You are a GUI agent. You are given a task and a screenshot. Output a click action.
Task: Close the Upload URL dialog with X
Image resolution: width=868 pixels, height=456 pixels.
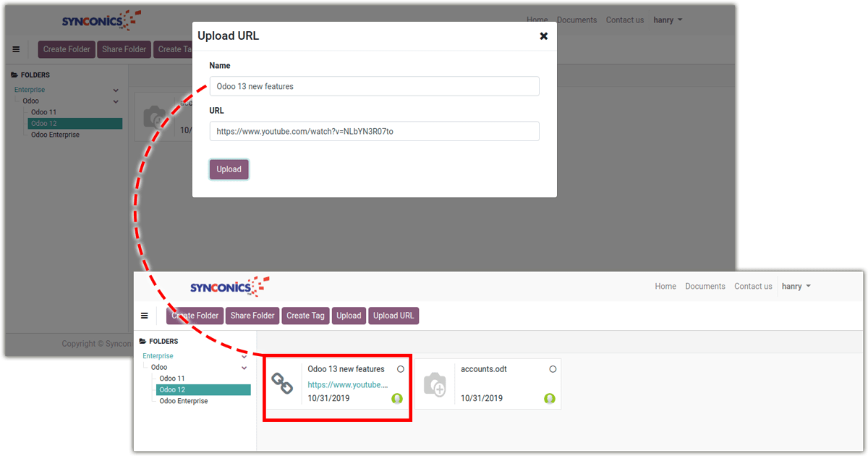tap(543, 36)
